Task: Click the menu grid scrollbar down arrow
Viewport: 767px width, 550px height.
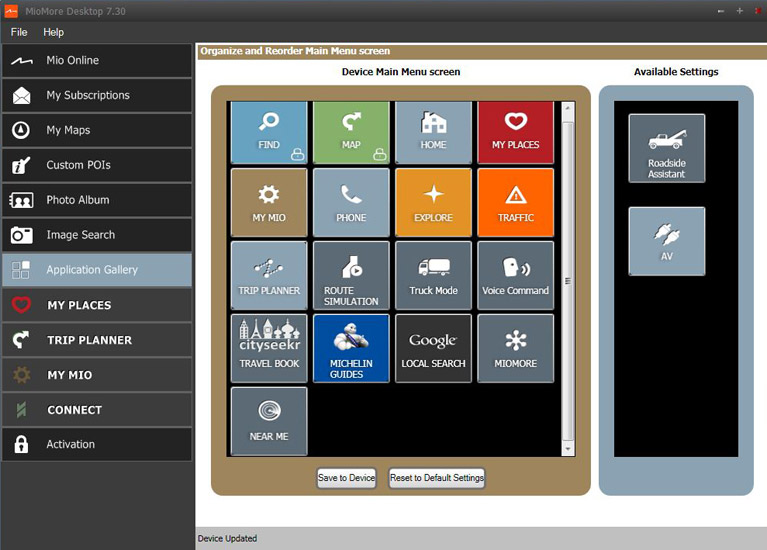Action: pyautogui.click(x=568, y=449)
